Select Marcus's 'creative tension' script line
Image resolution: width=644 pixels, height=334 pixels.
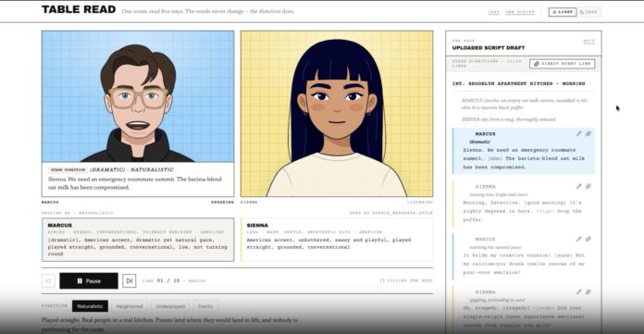[524, 256]
